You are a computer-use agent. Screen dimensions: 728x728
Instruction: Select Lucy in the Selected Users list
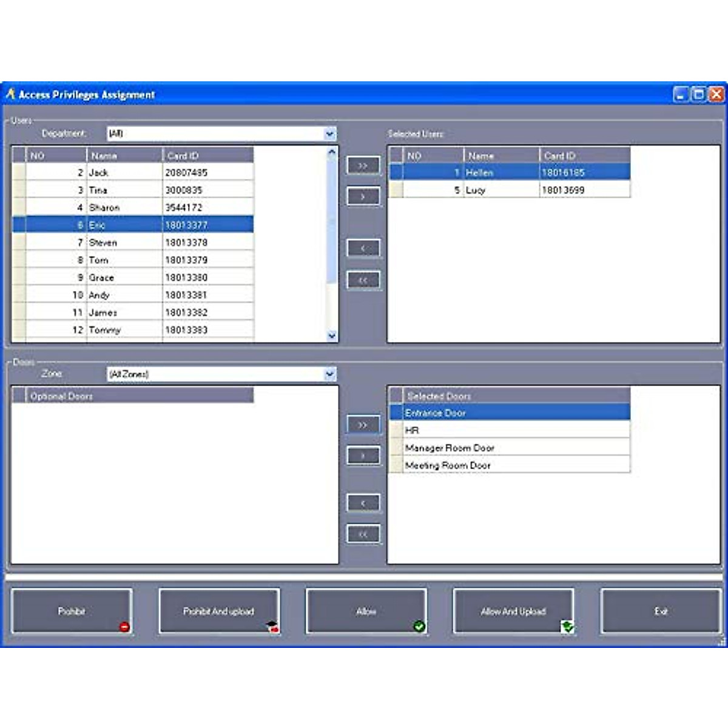[x=476, y=190]
